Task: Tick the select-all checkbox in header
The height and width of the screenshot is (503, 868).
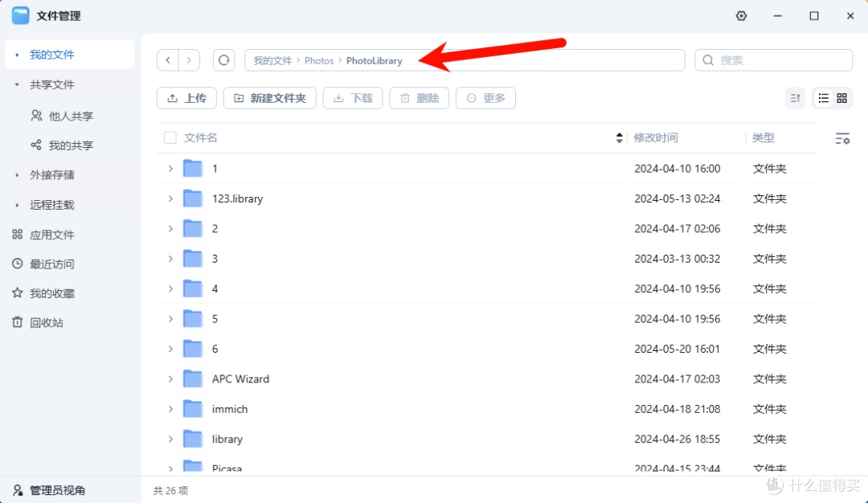Action: [170, 137]
